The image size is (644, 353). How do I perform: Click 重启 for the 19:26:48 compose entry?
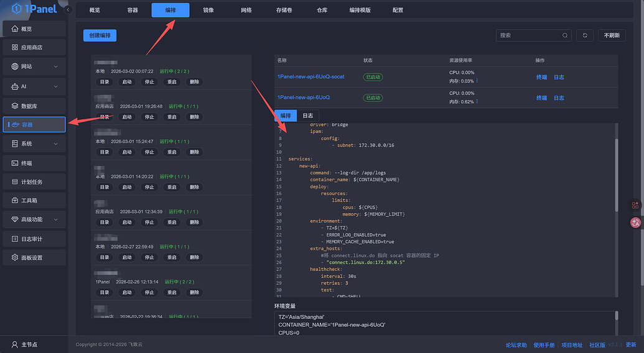[x=172, y=117]
